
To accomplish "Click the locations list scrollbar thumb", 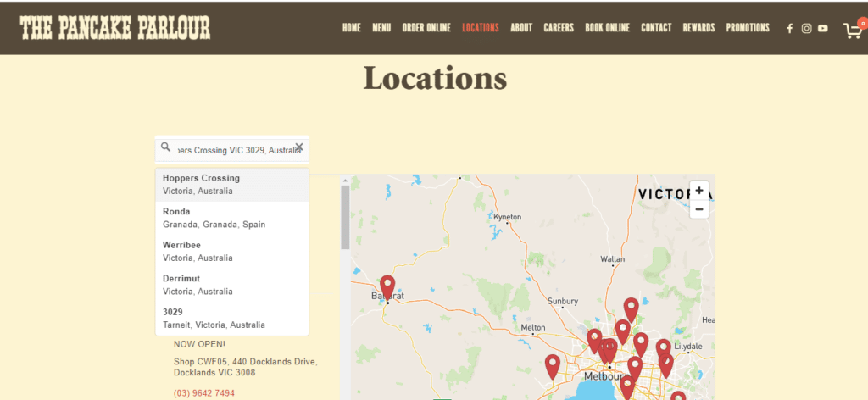I will coord(346,217).
